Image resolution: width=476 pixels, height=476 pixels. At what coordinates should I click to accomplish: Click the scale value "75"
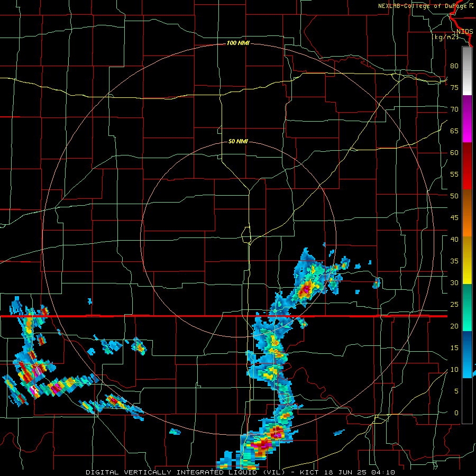point(454,87)
